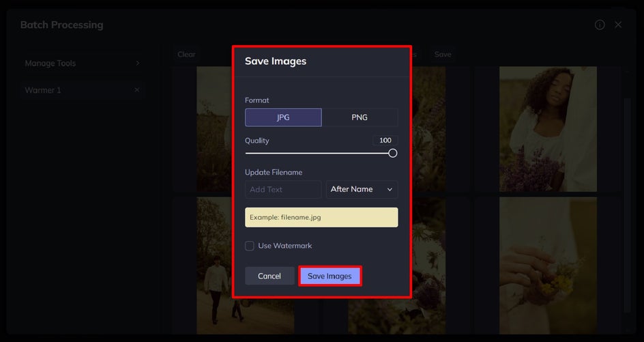This screenshot has width=644, height=342.
Task: Select JPG format option
Action: tap(283, 117)
